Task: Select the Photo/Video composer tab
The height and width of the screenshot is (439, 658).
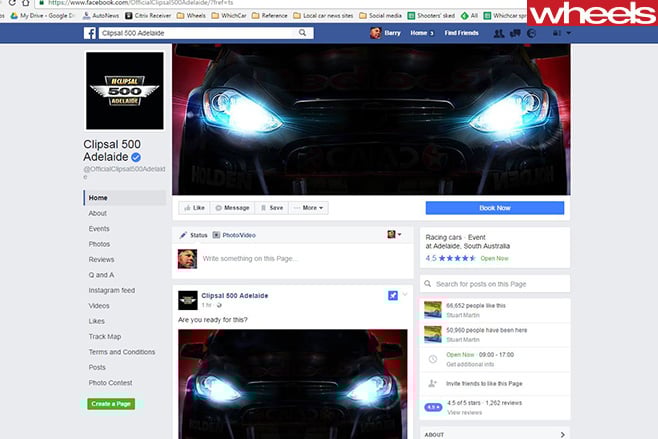Action: [234, 235]
